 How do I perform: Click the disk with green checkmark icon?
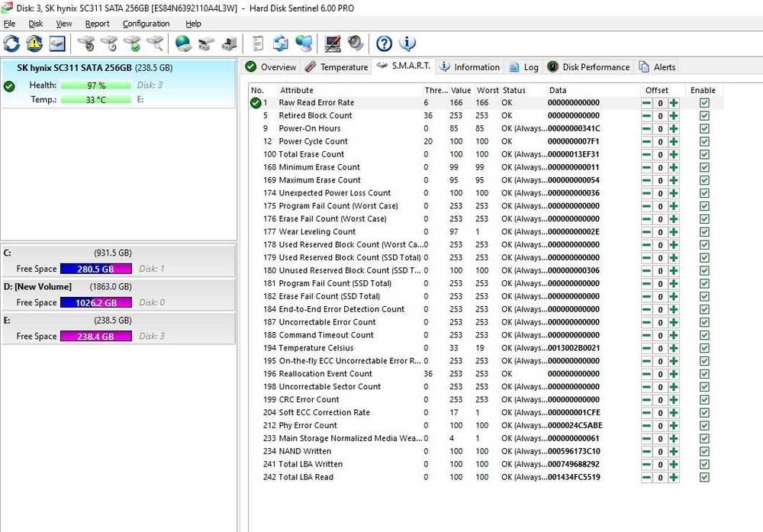(132, 44)
